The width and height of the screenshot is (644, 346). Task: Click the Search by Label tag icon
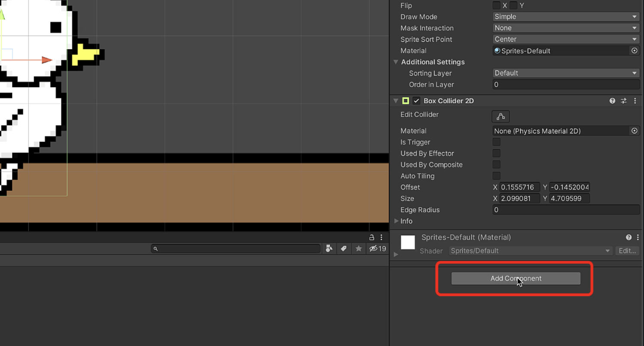[x=343, y=249]
